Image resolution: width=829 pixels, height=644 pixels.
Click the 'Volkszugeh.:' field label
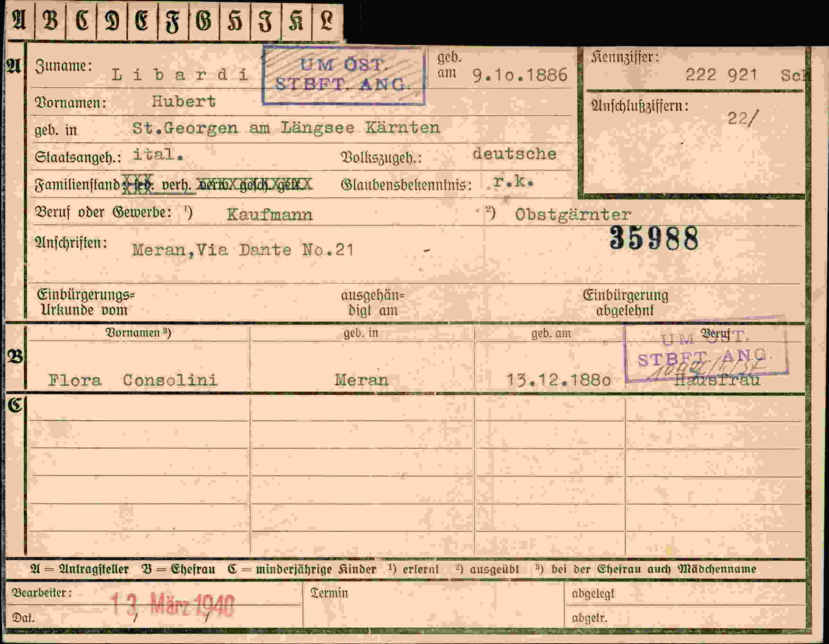(x=381, y=157)
